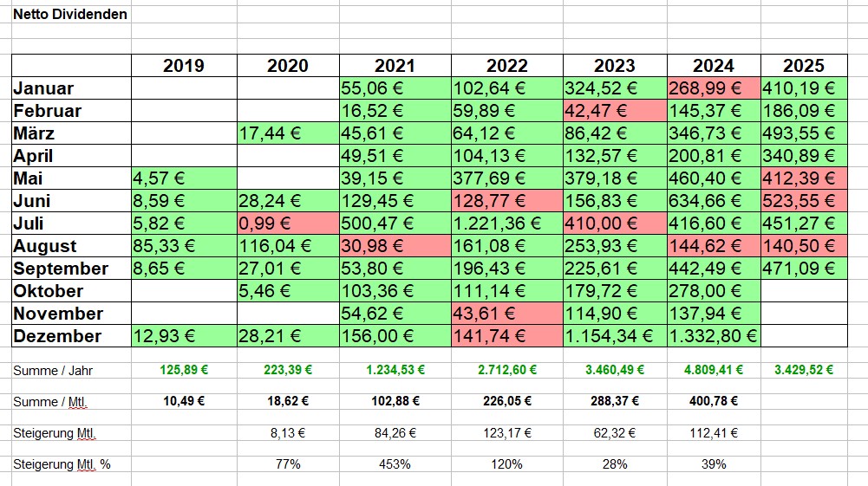The height and width of the screenshot is (486, 868).
Task: Click the July 2022 value 1.221,36 €
Action: (506, 224)
